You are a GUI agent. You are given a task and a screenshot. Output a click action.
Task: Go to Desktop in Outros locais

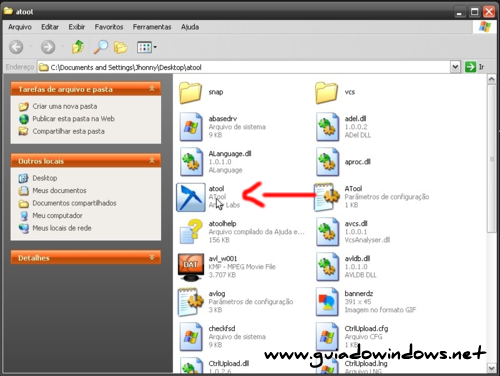point(45,178)
